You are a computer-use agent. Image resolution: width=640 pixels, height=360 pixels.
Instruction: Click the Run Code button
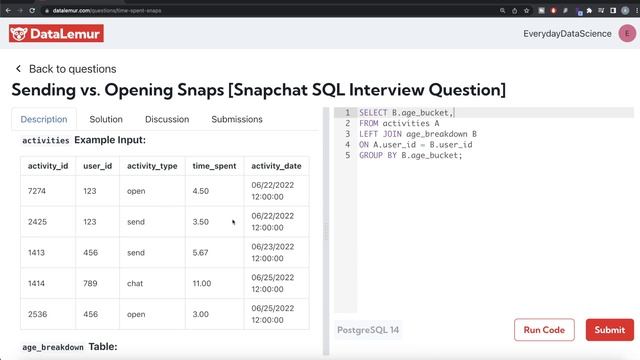(x=544, y=330)
